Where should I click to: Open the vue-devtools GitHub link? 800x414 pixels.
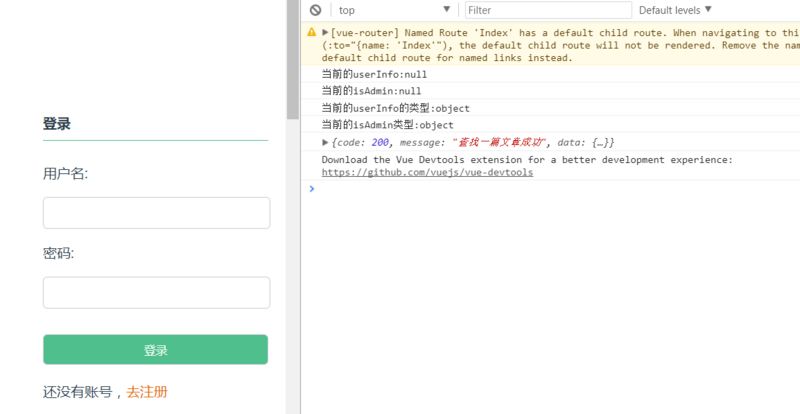[427, 172]
